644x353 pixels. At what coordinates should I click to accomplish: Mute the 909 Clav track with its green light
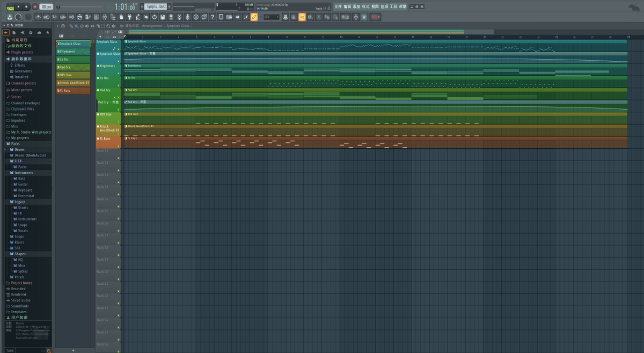pos(119,122)
